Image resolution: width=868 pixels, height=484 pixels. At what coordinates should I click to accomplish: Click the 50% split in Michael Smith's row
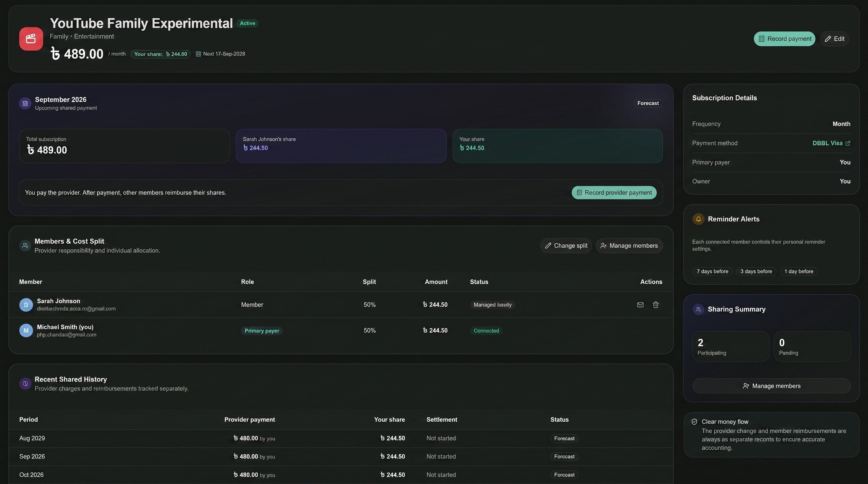click(370, 331)
